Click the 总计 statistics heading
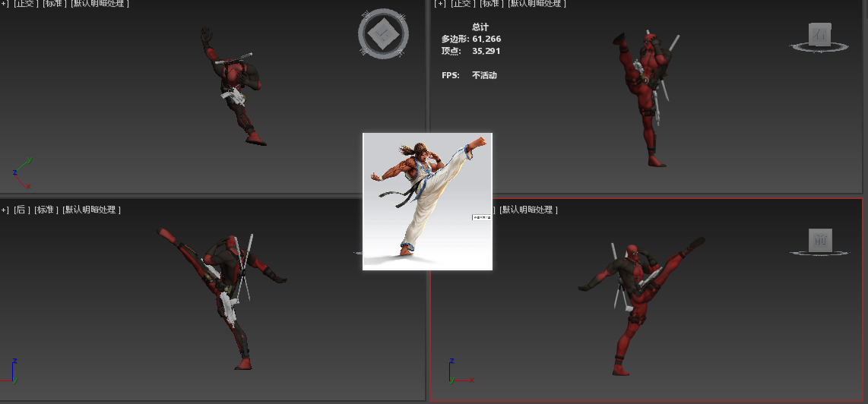 (480, 27)
